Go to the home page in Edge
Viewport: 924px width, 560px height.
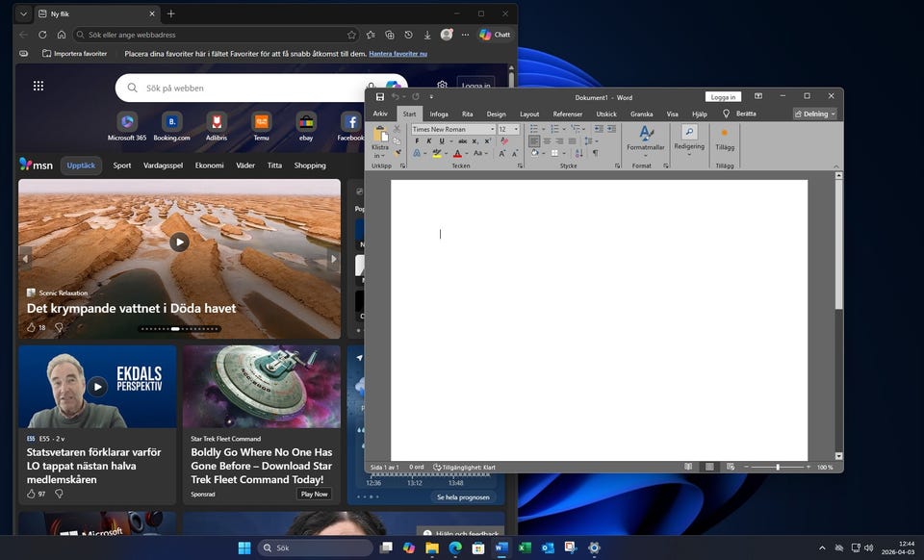(62, 35)
